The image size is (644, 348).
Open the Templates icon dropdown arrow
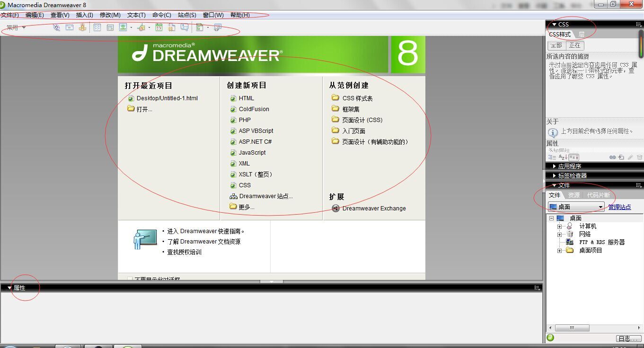pyautogui.click(x=208, y=27)
